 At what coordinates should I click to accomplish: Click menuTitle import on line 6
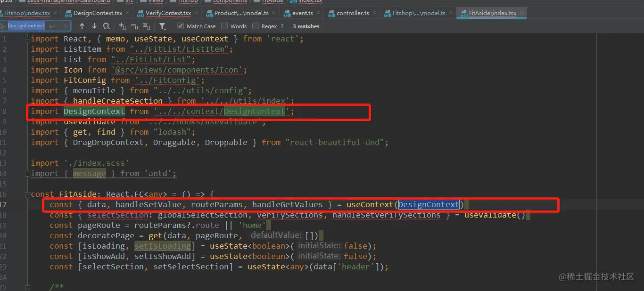click(x=94, y=90)
